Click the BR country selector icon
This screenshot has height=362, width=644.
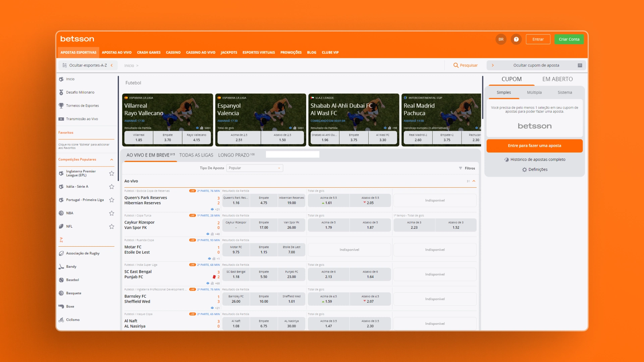pyautogui.click(x=501, y=39)
